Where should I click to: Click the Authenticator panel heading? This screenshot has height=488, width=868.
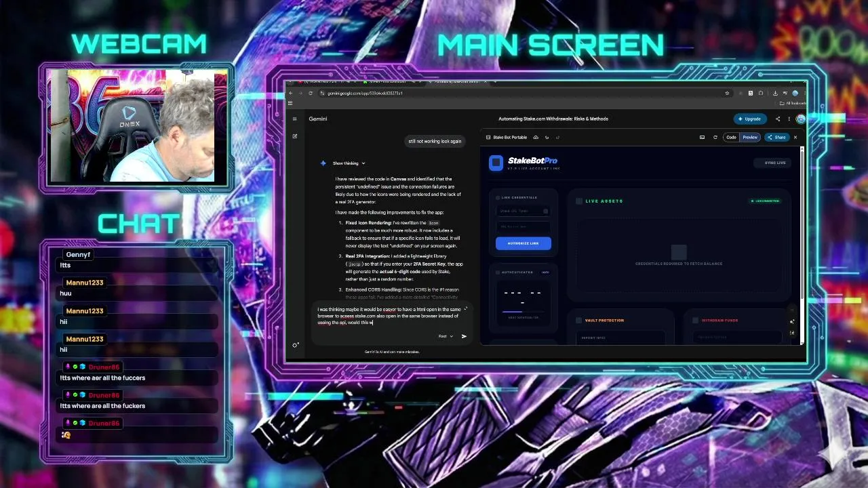pyautogui.click(x=517, y=272)
